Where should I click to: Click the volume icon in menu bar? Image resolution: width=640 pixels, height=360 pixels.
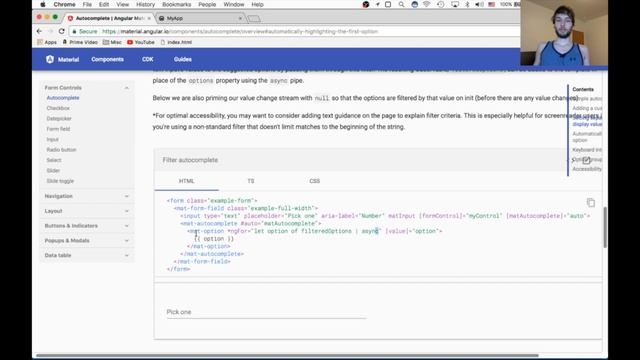coord(479,4)
